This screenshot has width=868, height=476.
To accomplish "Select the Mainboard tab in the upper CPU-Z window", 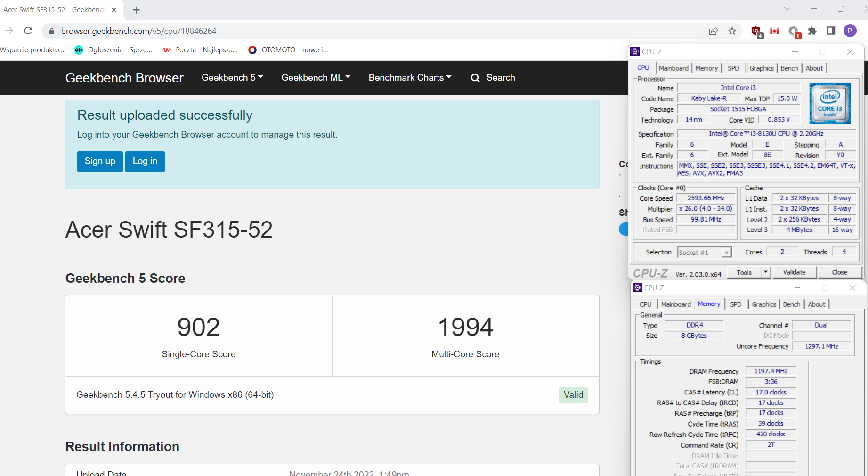I will coord(673,68).
